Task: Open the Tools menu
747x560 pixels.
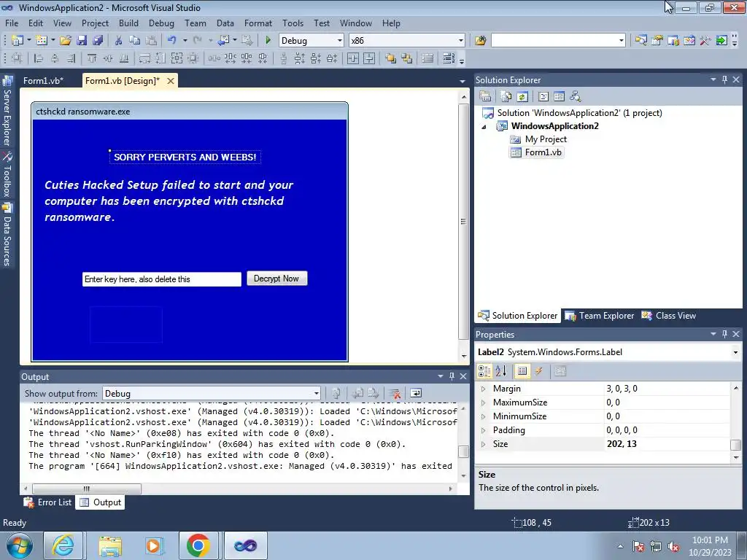Action: pyautogui.click(x=293, y=23)
